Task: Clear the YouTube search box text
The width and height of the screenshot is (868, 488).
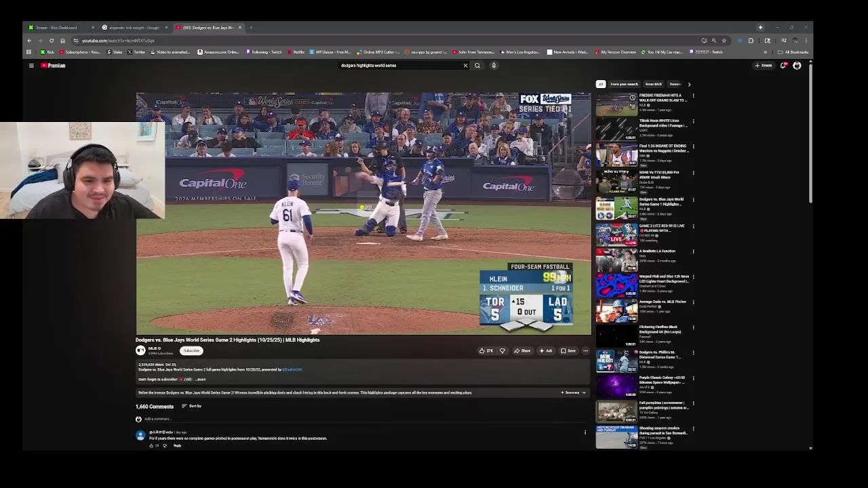Action: tap(465, 66)
